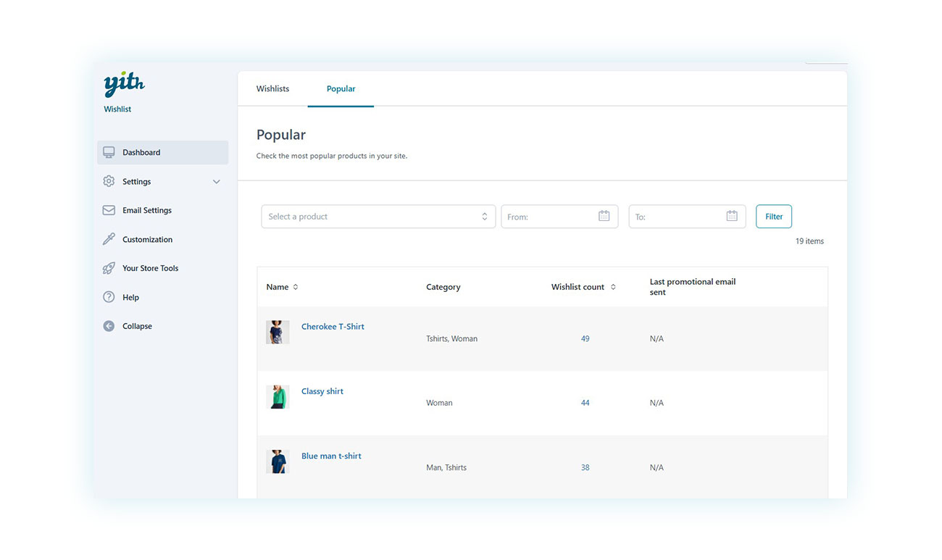The image size is (942, 560).
Task: Click the Settings gear icon
Action: (x=109, y=181)
